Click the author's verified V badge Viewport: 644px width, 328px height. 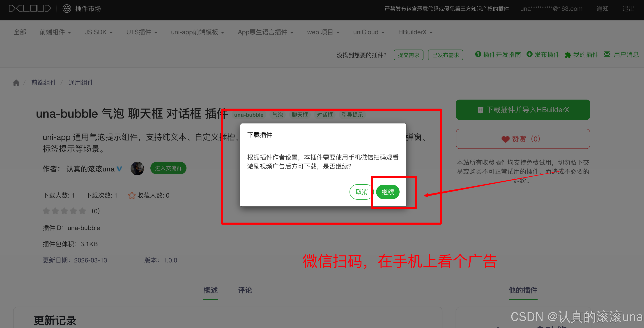tap(119, 169)
